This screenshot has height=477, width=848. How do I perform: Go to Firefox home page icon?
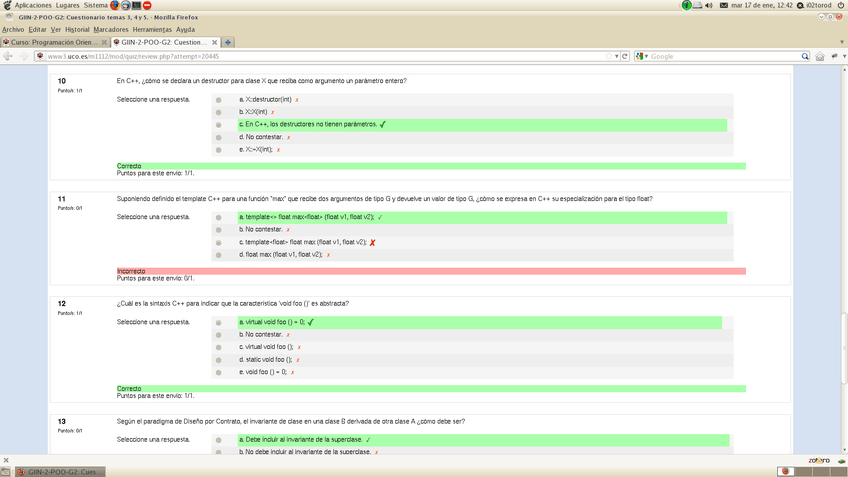[x=820, y=56]
